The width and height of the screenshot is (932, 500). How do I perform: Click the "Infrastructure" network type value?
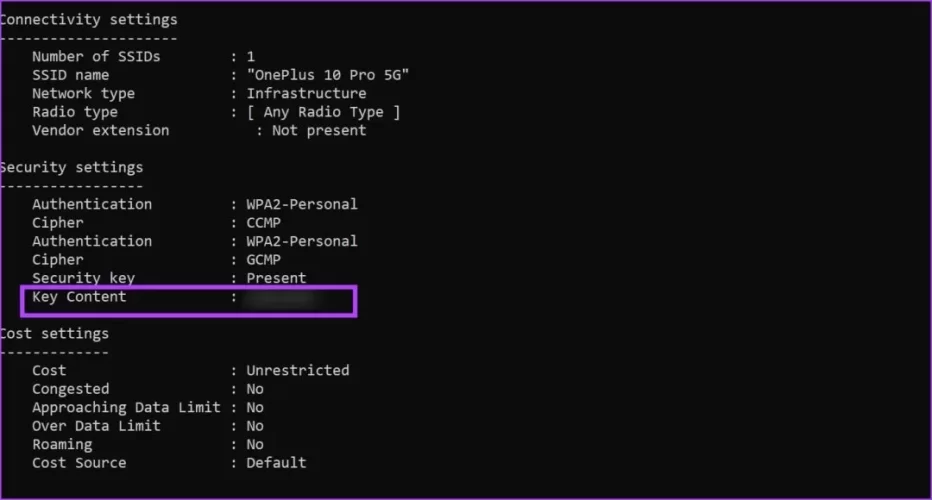pos(306,94)
